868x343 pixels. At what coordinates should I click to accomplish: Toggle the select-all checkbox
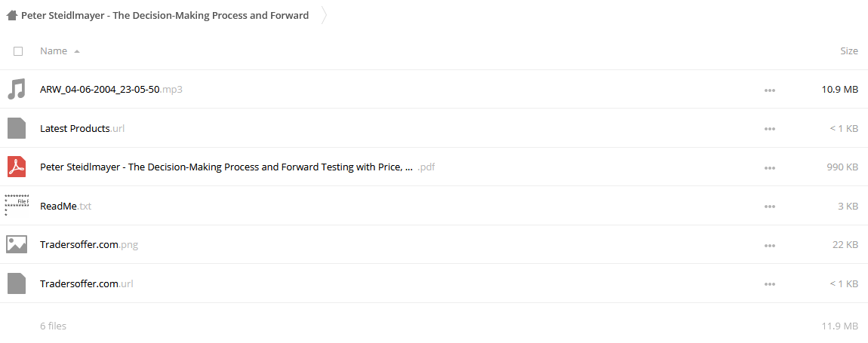18,51
